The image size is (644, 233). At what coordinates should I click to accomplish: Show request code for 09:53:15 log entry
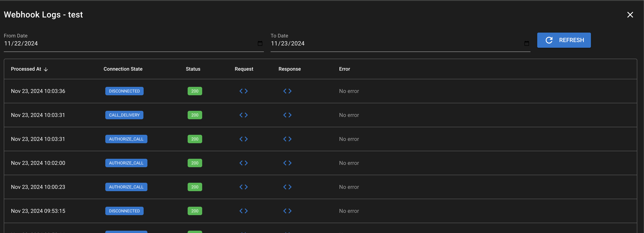[x=243, y=211]
